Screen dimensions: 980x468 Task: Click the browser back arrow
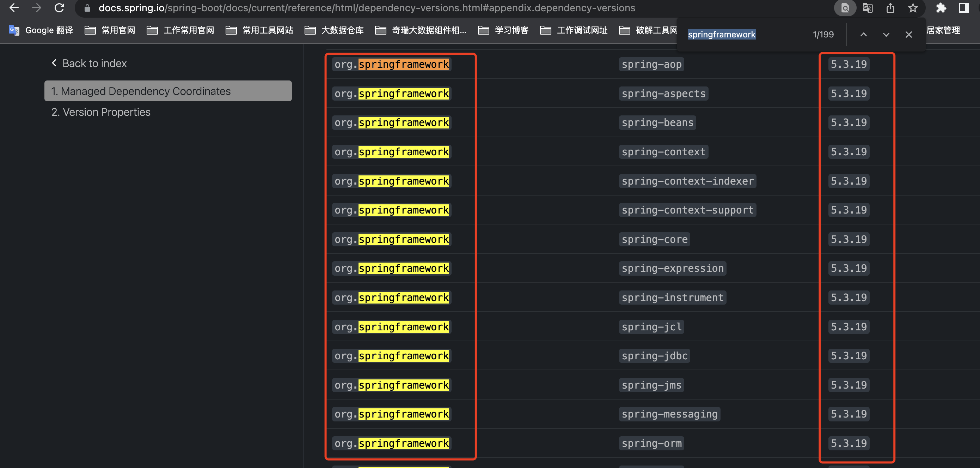[x=14, y=8]
